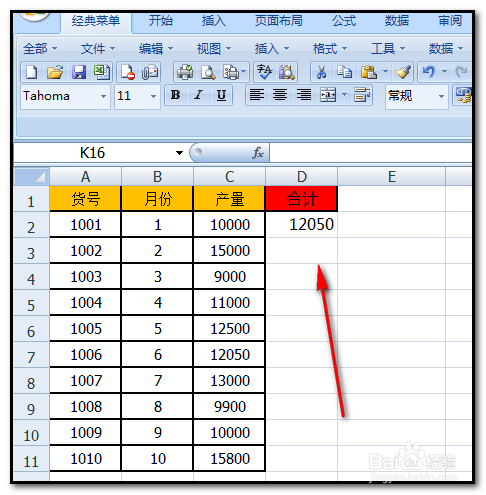Viewport: 486px width, 495px height.
Task: Toggle bold formatting
Action: 175,95
